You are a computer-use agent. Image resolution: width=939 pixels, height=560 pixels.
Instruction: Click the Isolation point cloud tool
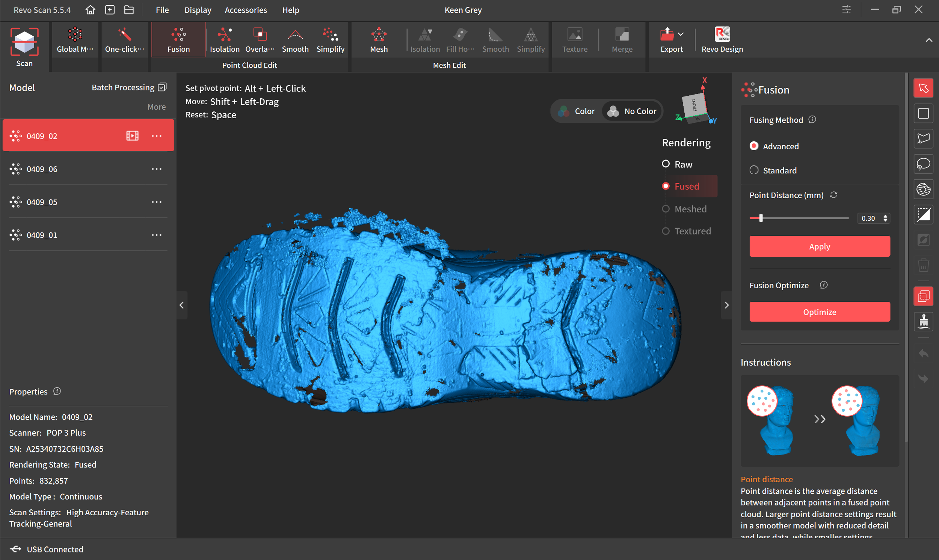point(224,40)
